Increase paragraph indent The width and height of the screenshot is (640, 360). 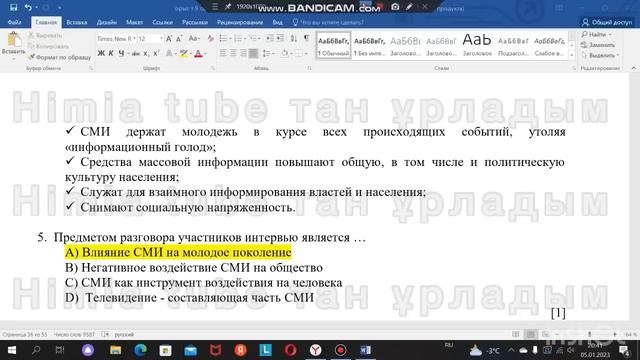click(280, 38)
